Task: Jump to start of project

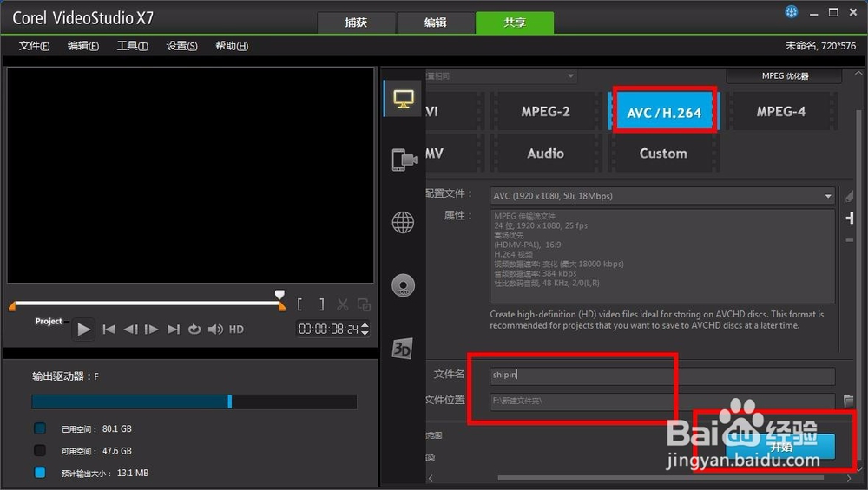Action: (x=108, y=330)
